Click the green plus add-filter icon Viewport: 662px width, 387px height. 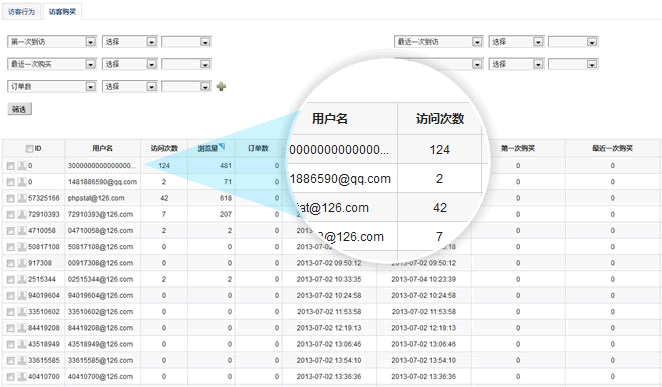[x=221, y=87]
